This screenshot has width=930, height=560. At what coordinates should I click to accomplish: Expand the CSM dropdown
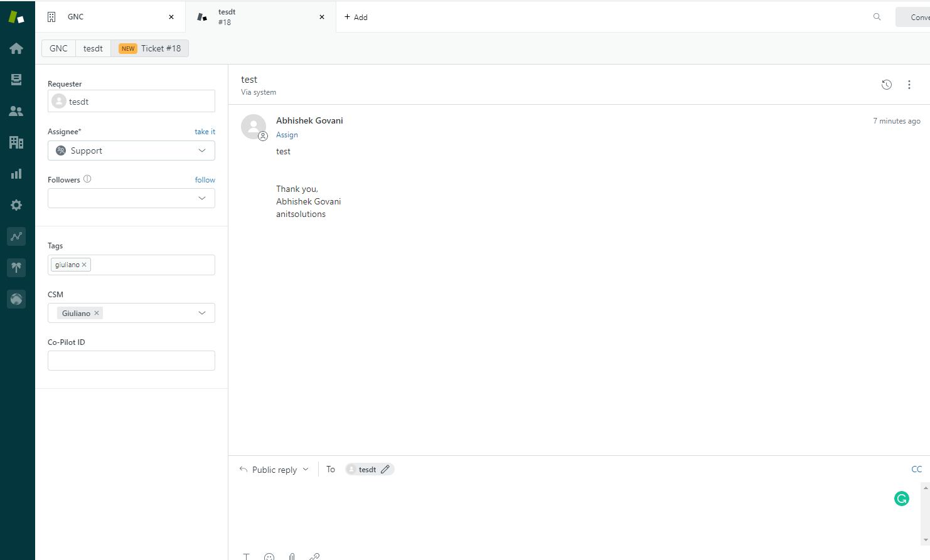(x=201, y=313)
